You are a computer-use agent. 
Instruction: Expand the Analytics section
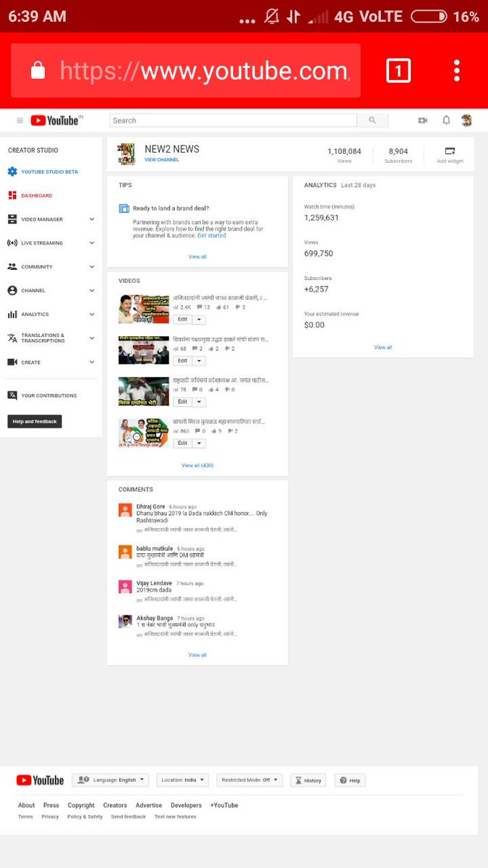[92, 314]
